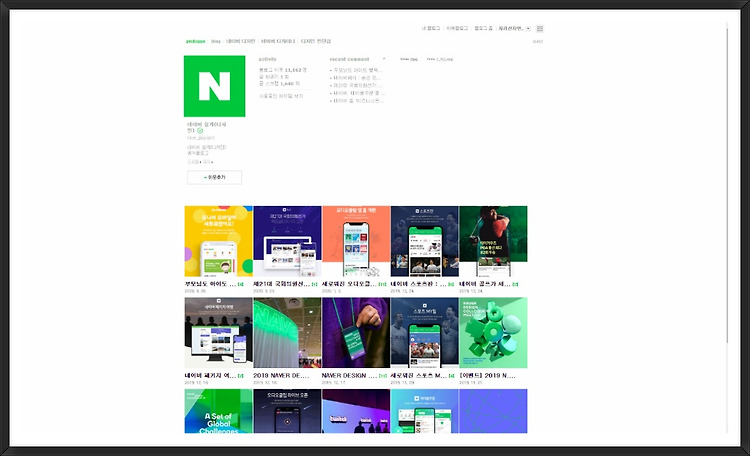The height and width of the screenshot is (456, 750).
Task: Click the '사용중인 아이템 보기' link under activity
Action: [281, 96]
